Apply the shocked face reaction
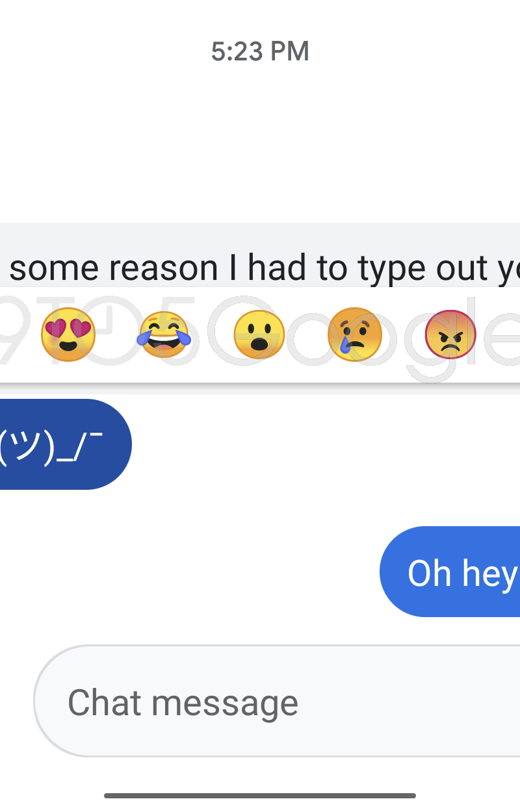The height and width of the screenshot is (812, 520). click(x=259, y=335)
